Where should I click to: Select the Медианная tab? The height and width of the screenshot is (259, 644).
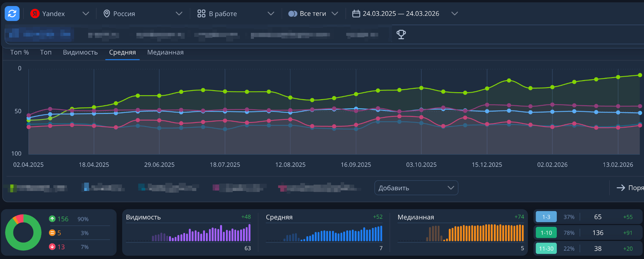(165, 52)
